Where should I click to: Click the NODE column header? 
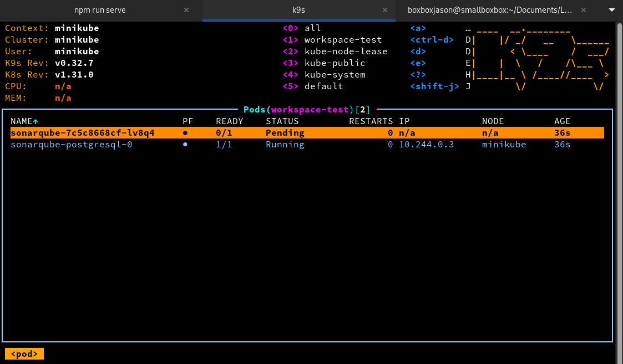(493, 121)
